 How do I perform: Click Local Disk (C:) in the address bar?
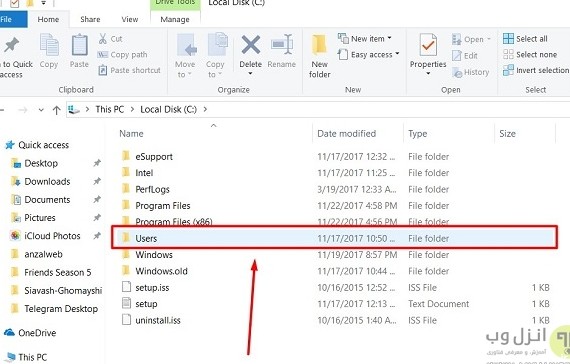coord(168,109)
